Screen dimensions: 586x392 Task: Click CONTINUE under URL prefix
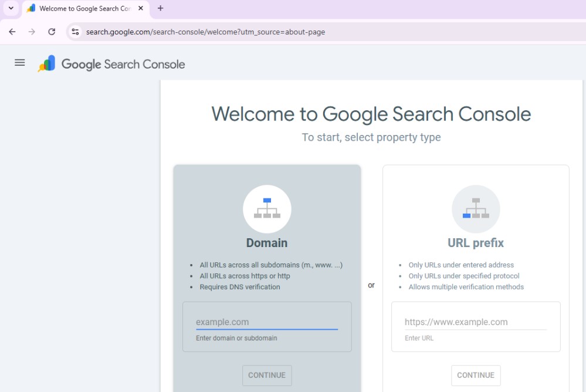[476, 375]
